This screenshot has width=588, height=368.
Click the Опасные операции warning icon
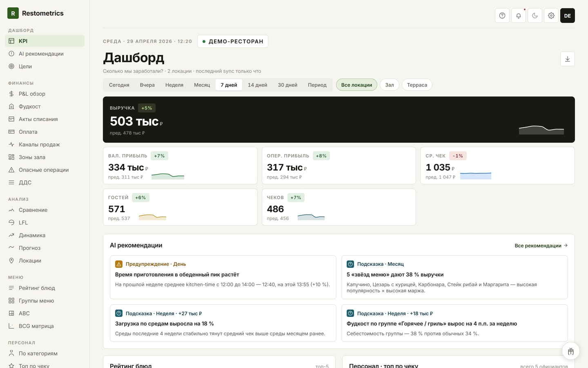pyautogui.click(x=11, y=170)
